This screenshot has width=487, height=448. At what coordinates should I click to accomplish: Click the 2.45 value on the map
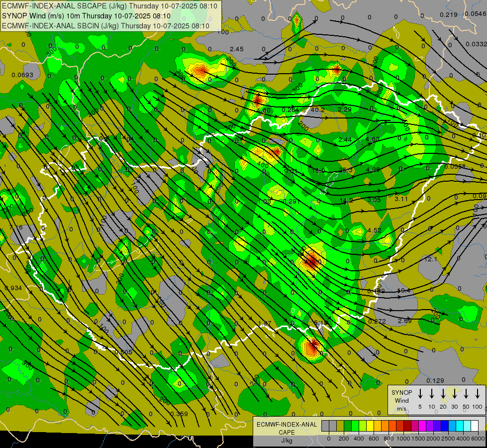tap(237, 49)
